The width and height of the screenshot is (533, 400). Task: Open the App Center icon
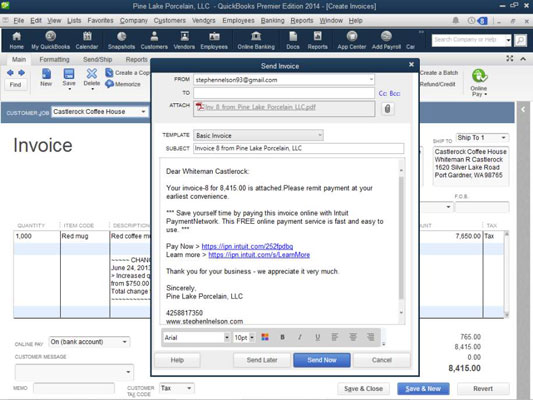[351, 40]
